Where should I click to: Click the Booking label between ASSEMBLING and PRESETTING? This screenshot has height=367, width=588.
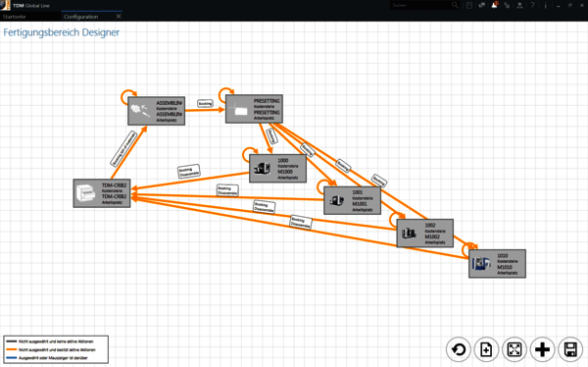tap(205, 103)
